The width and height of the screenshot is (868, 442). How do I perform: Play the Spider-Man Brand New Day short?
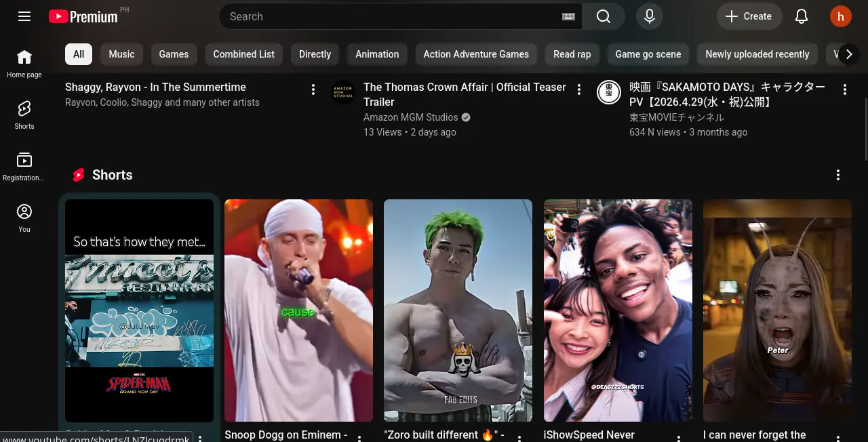pos(139,310)
